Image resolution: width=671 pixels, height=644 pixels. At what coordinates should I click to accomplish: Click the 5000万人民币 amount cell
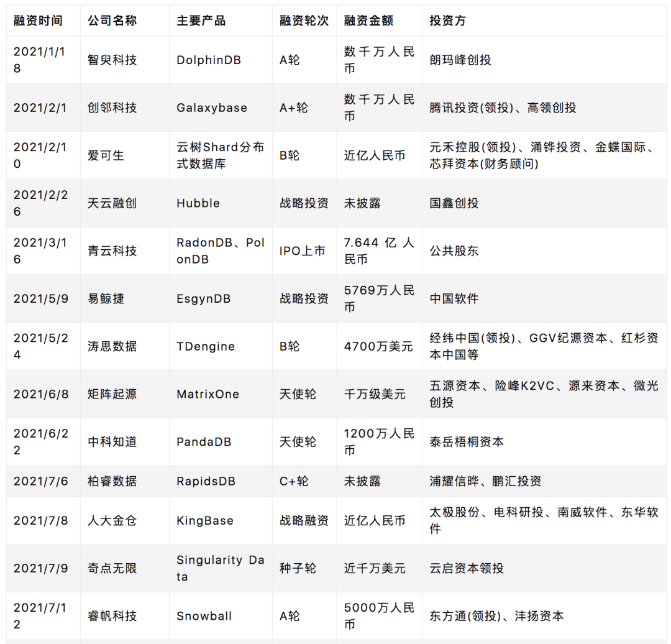[379, 616]
